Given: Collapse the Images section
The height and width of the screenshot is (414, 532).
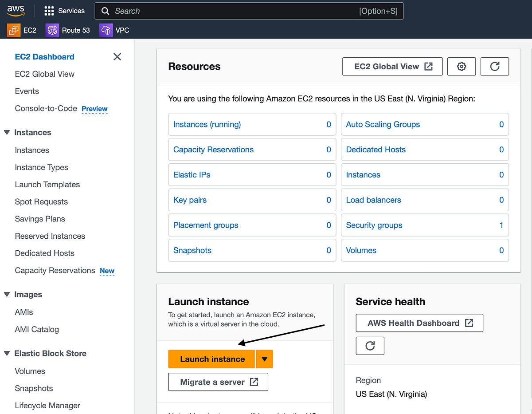Looking at the screenshot, I should tap(6, 294).
